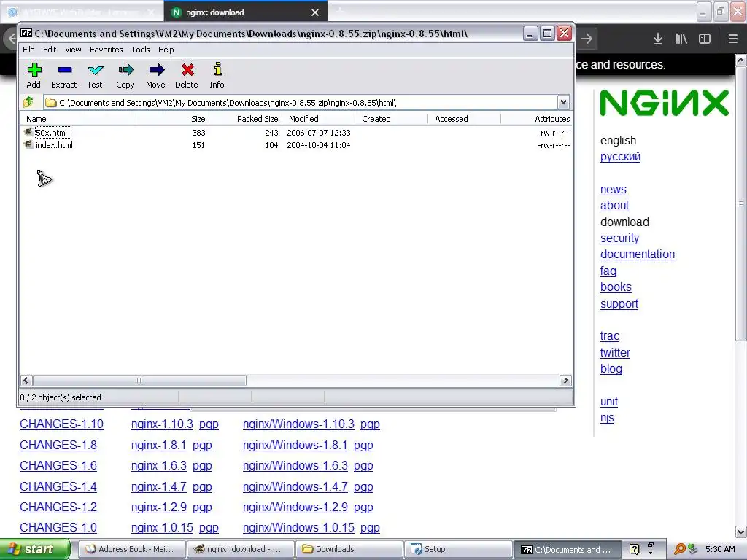Open Firefox hamburger menu
Image resolution: width=747 pixels, height=560 pixels.
(732, 39)
